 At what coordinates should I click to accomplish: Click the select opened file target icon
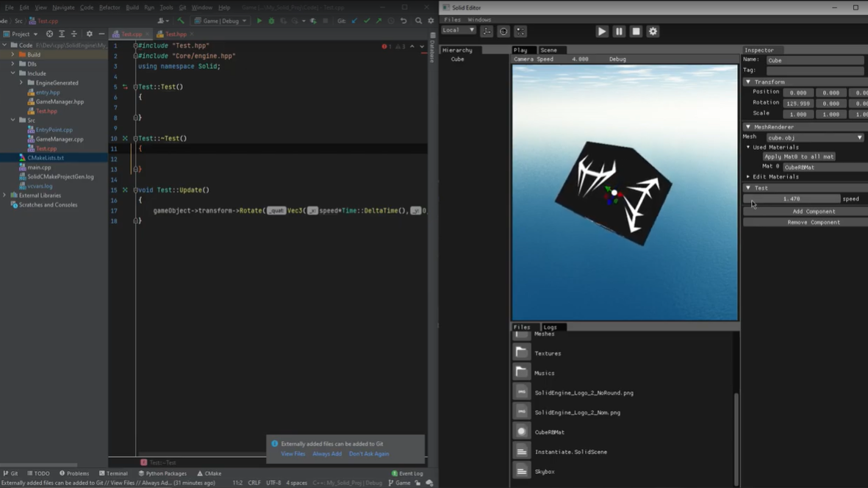pos(49,34)
